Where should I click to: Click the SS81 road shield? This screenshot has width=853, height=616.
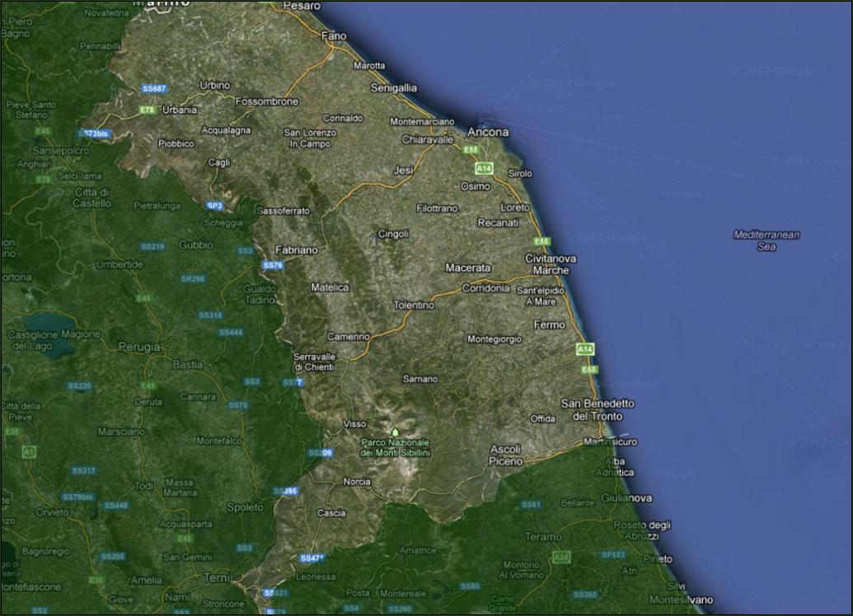[531, 504]
